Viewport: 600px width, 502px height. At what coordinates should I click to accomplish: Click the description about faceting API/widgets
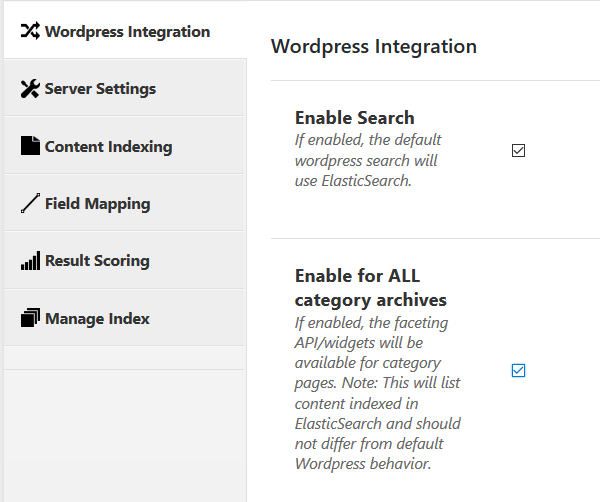[378, 393]
